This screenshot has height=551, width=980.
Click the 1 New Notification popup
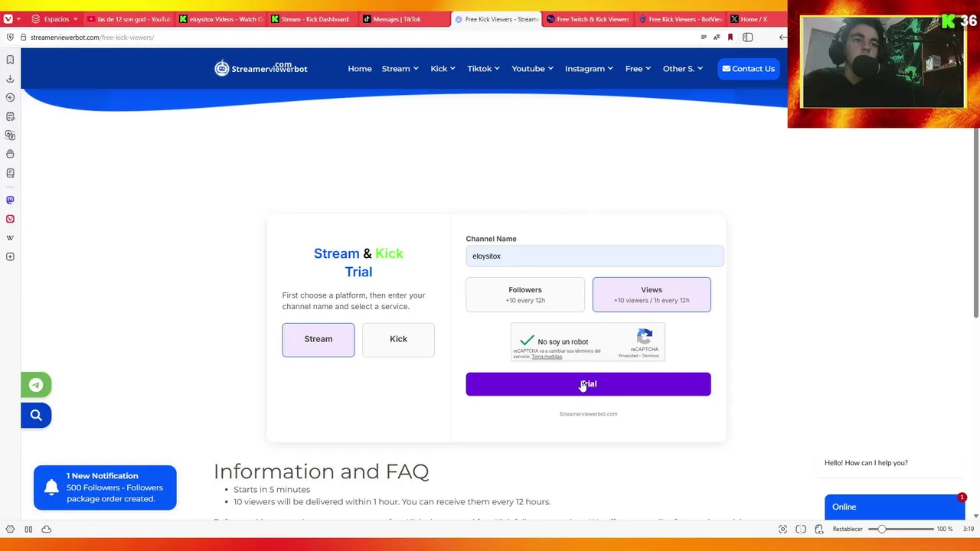point(105,487)
